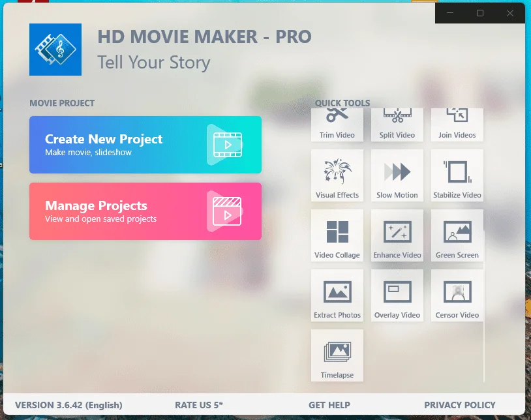Click the HD Movie Maker app logo
Image resolution: width=531 pixels, height=420 pixels.
(x=55, y=50)
